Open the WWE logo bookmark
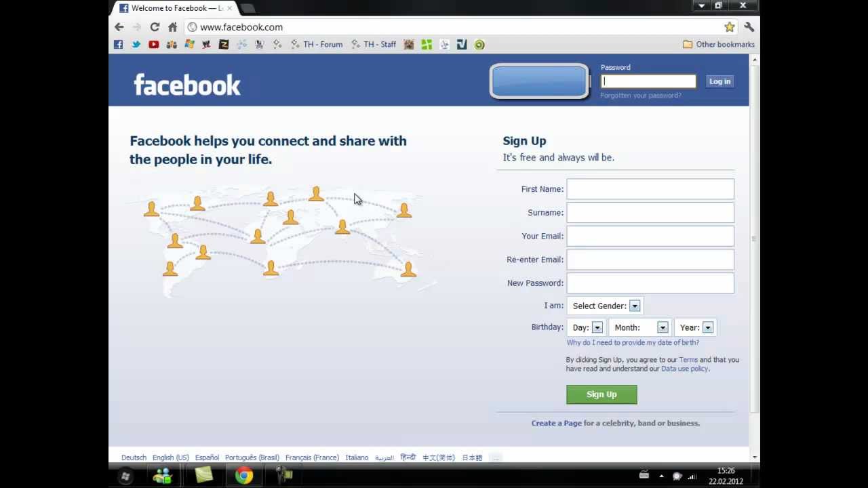Viewport: 868px width, 488px height. pyautogui.click(x=206, y=45)
